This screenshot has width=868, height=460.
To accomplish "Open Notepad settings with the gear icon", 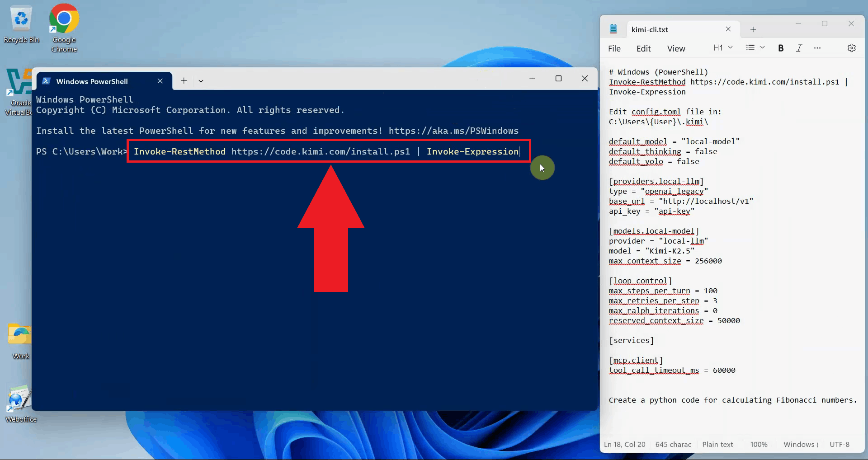I will 852,48.
